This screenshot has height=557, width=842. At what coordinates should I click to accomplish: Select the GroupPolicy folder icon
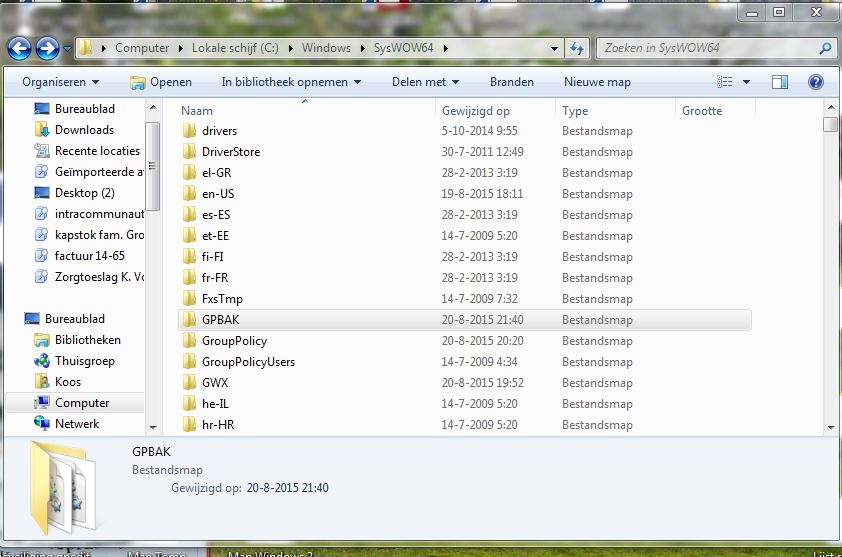[189, 341]
